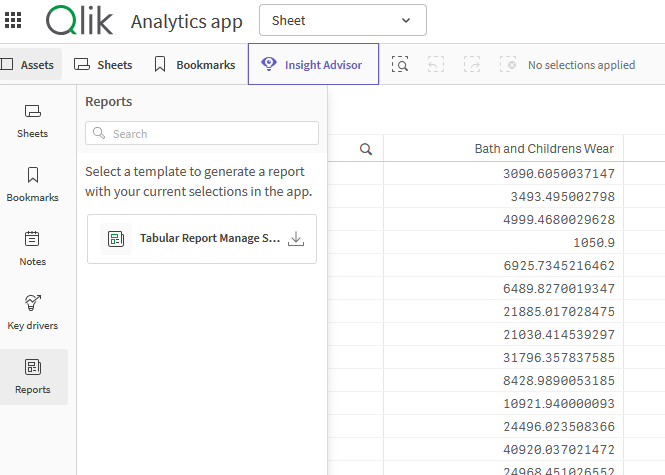The width and height of the screenshot is (665, 475).
Task: Click the smart search selection icon
Action: [400, 65]
